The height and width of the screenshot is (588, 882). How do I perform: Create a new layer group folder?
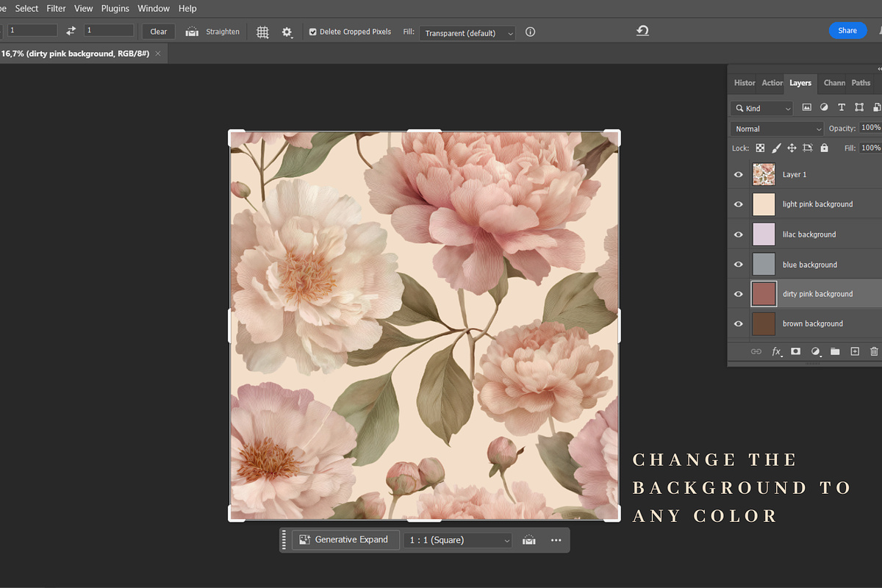(x=835, y=351)
